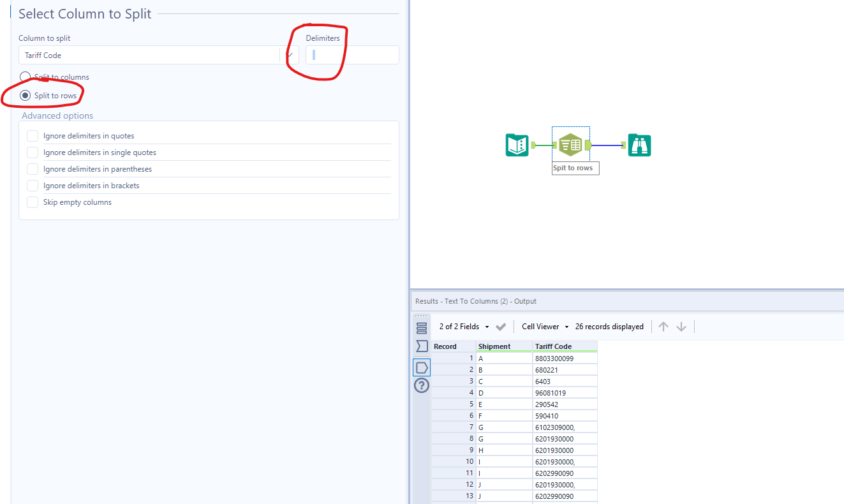844x504 pixels.
Task: Check the Skip empty columns option
Action: click(32, 202)
